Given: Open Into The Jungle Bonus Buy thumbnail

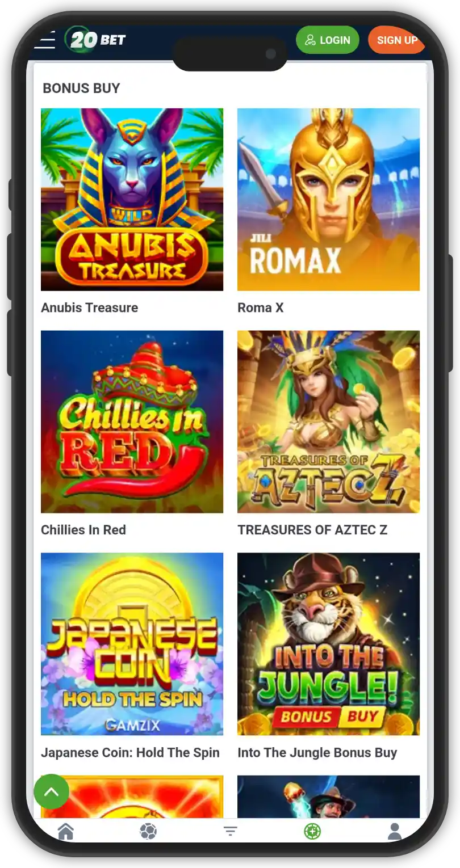Looking at the screenshot, I should coord(328,644).
